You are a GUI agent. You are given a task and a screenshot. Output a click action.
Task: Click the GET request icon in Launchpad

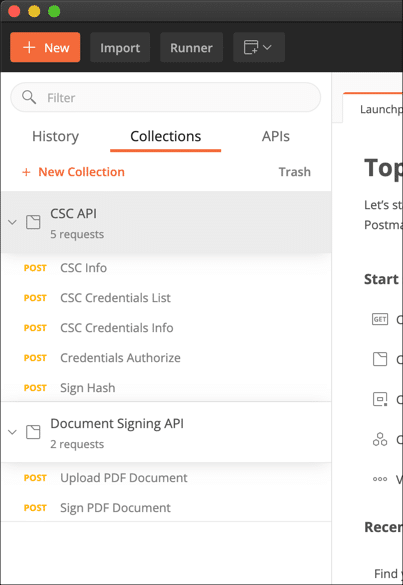point(380,319)
